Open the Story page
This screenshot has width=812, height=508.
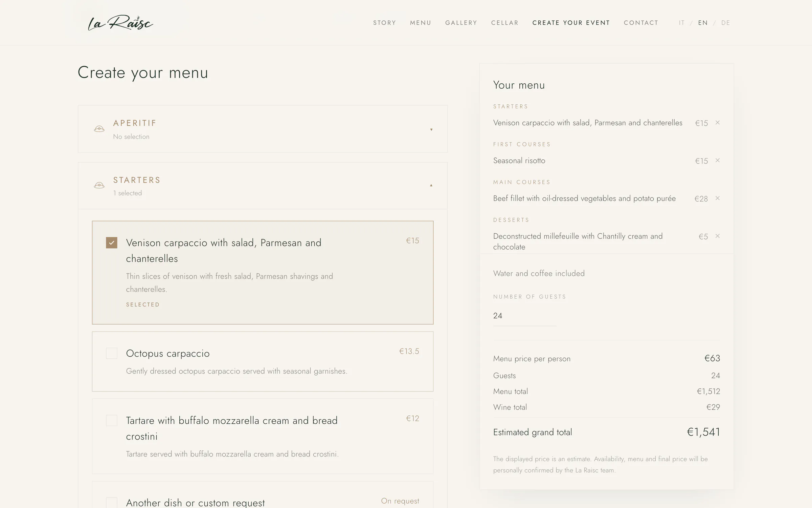click(384, 23)
